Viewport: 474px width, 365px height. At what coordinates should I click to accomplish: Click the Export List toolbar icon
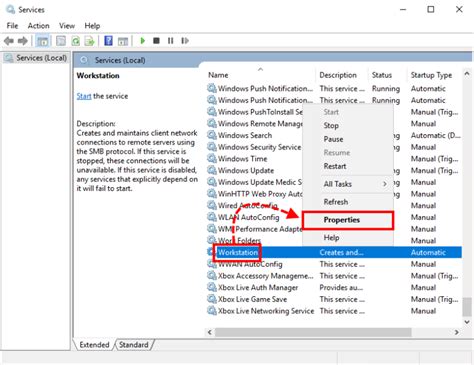[89, 41]
